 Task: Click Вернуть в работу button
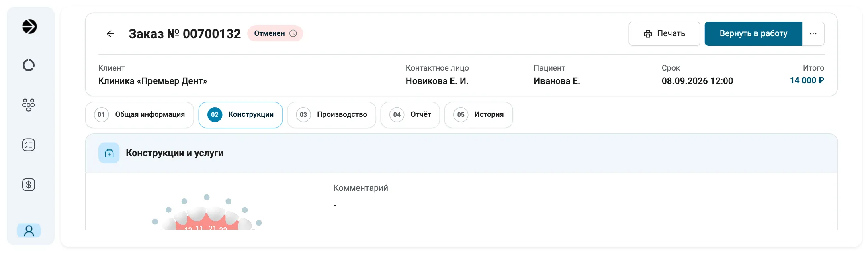753,34
